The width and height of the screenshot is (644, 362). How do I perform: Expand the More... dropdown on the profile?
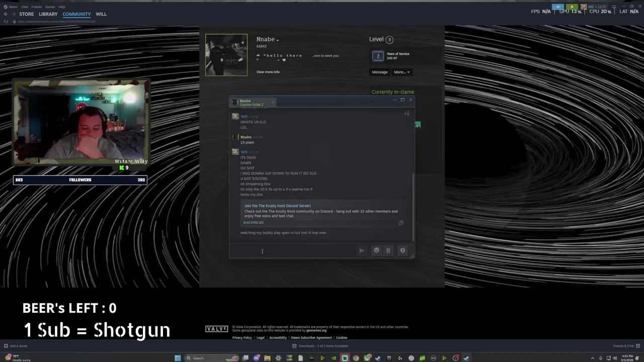click(401, 72)
